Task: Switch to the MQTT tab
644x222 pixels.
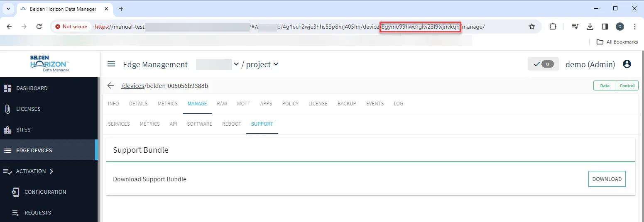Action: click(x=244, y=104)
